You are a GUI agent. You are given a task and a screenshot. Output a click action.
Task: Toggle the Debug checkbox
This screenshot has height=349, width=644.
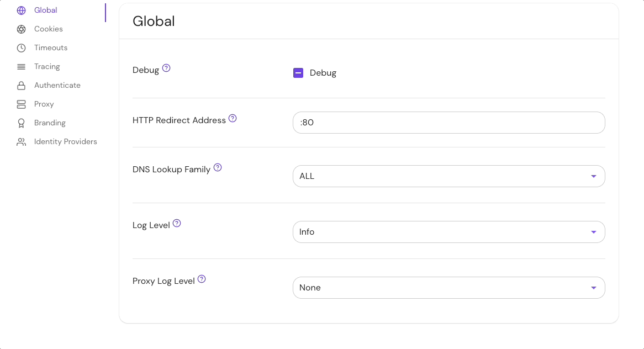[298, 73]
